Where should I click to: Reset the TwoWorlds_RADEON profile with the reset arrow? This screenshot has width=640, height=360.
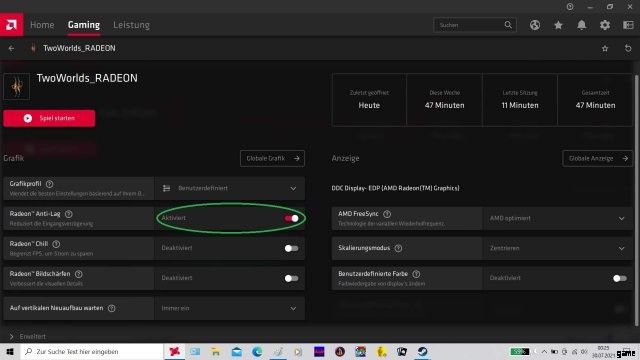point(628,48)
